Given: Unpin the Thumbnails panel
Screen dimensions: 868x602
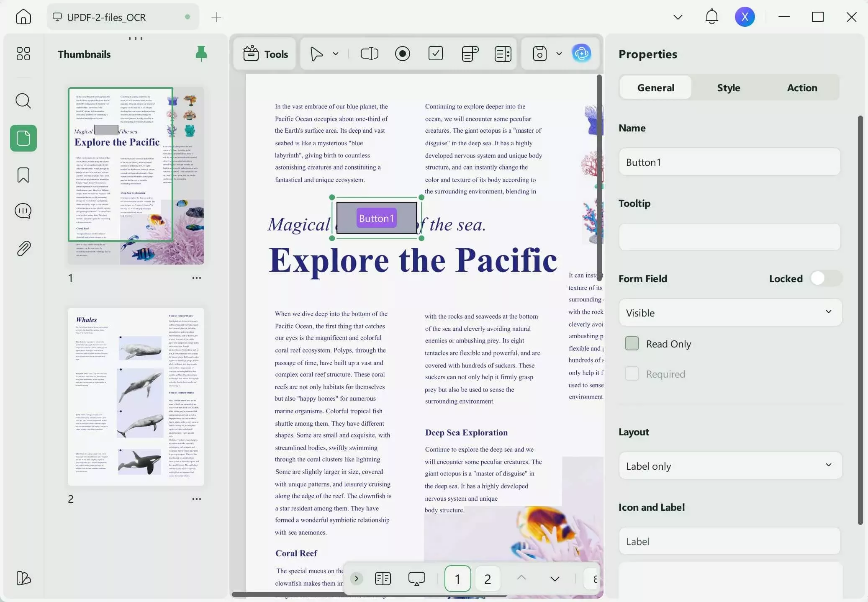Looking at the screenshot, I should [x=201, y=54].
